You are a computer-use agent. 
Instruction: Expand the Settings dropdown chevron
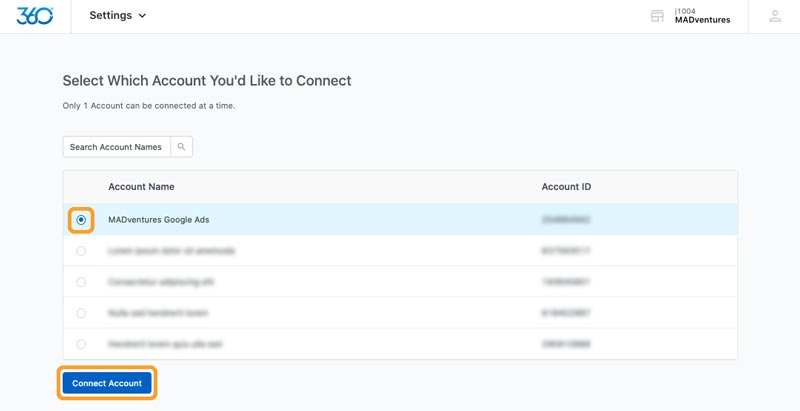[x=142, y=16]
